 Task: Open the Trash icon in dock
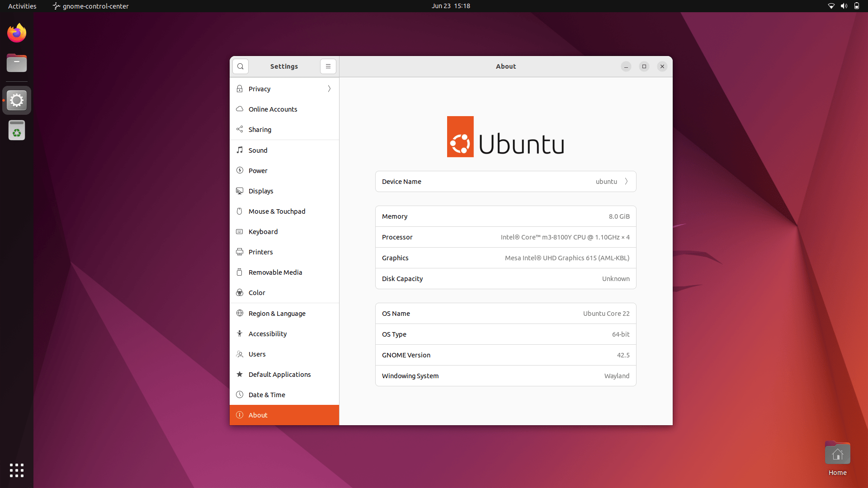[17, 131]
